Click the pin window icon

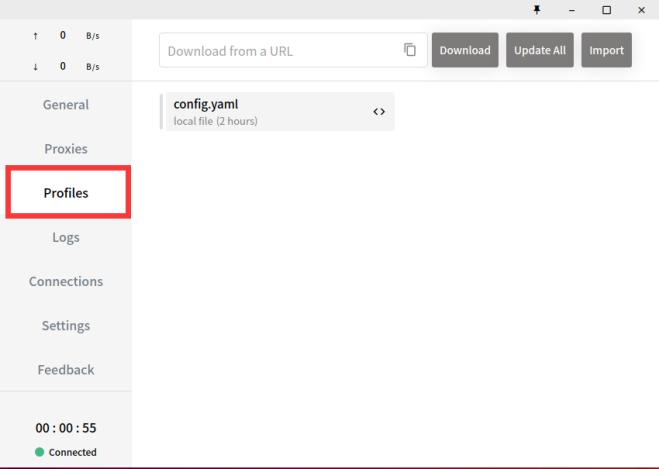(x=537, y=10)
